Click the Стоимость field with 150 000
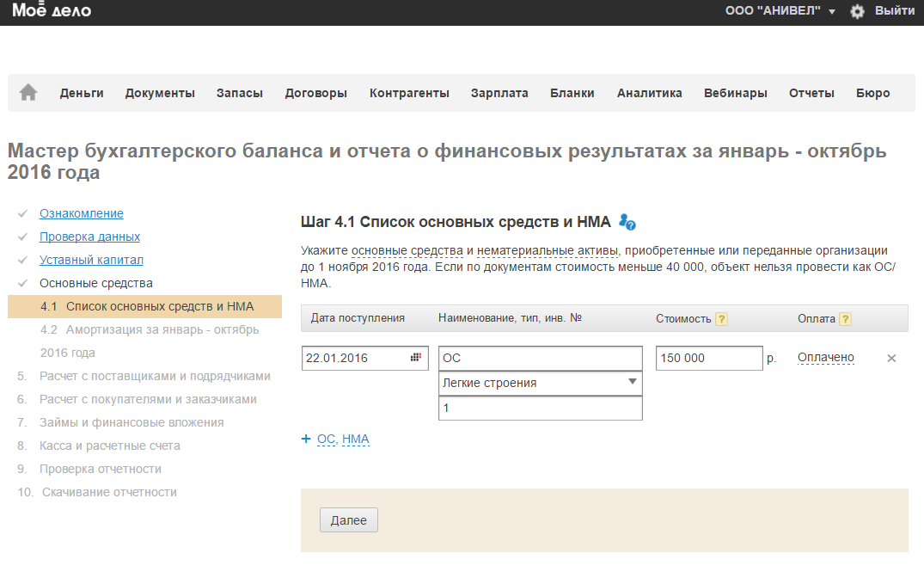This screenshot has height=584, width=924. [x=708, y=358]
